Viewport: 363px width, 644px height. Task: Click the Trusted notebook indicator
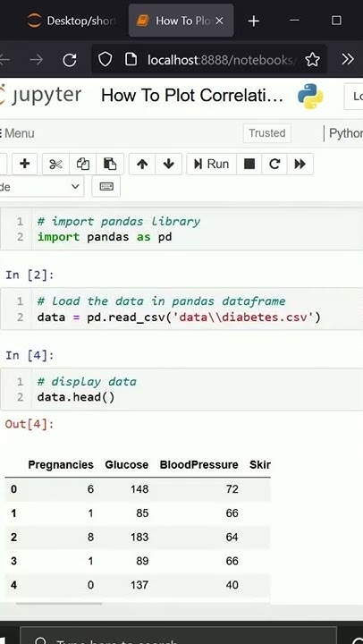coord(267,133)
